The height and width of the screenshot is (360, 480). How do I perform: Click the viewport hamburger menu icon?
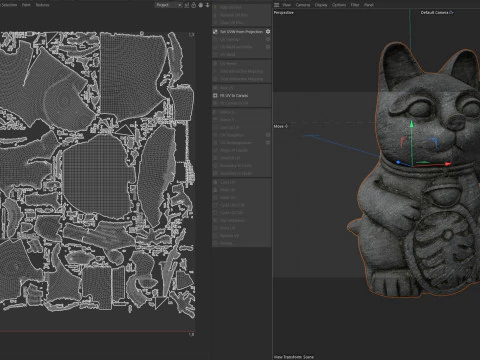(277, 5)
